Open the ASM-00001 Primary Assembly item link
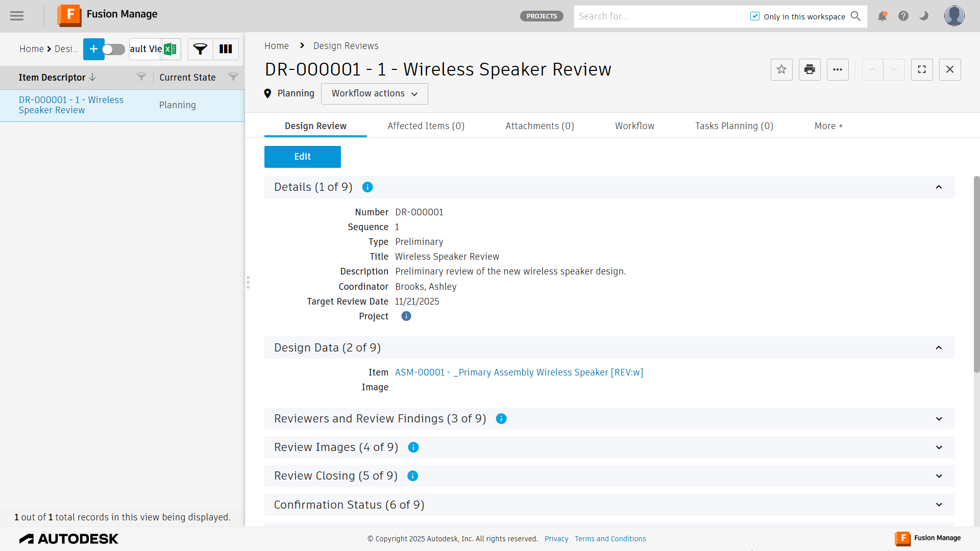 coord(519,372)
